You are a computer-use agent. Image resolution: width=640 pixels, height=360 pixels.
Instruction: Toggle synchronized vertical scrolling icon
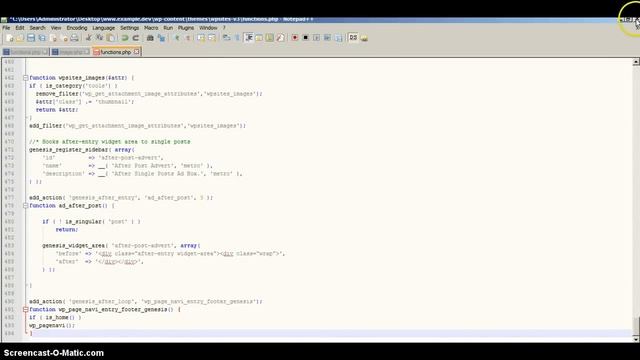tap(201, 38)
